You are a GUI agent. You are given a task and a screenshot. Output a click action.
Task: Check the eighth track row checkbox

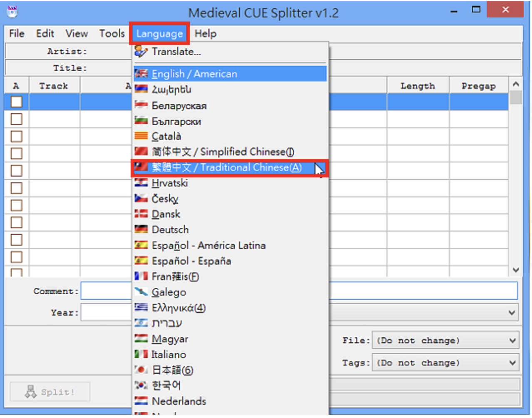(16, 222)
